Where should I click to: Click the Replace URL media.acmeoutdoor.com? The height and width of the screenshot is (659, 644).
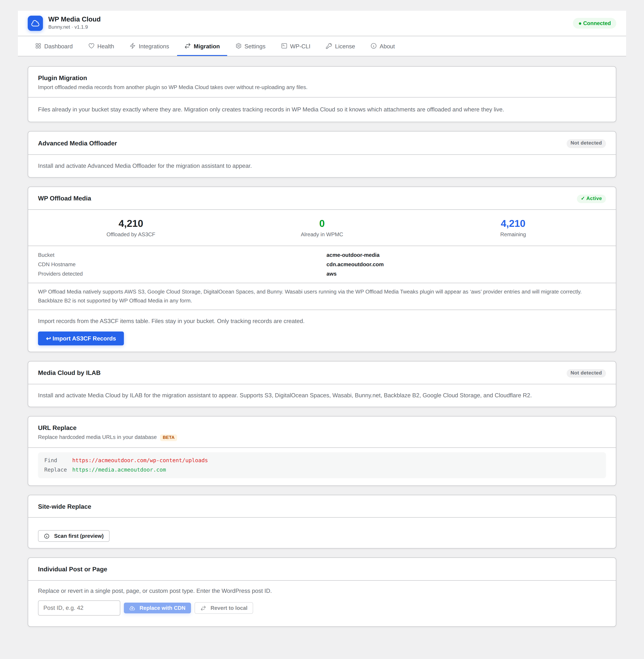point(119,470)
